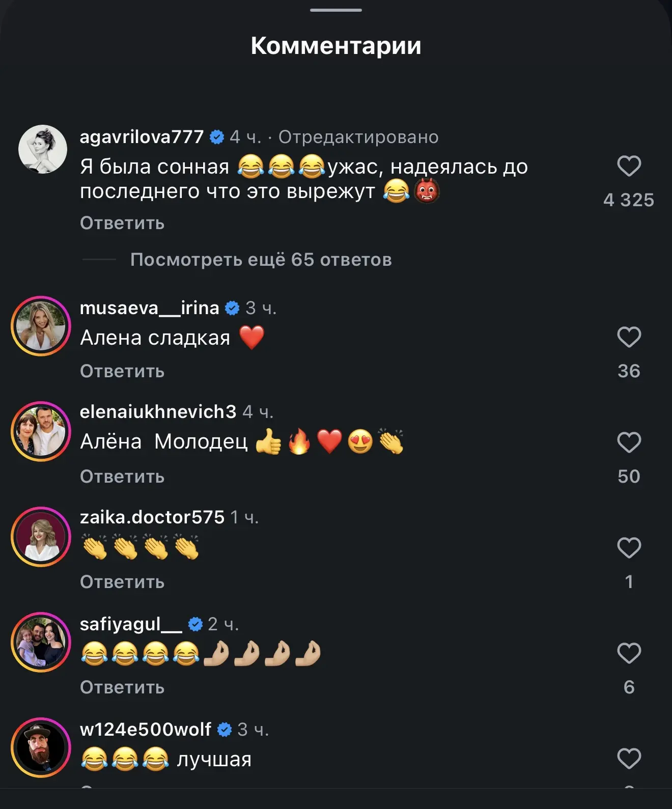Viewport: 672px width, 809px height.
Task: Reply to elenaiukhnevich3's comment
Action: click(x=122, y=477)
